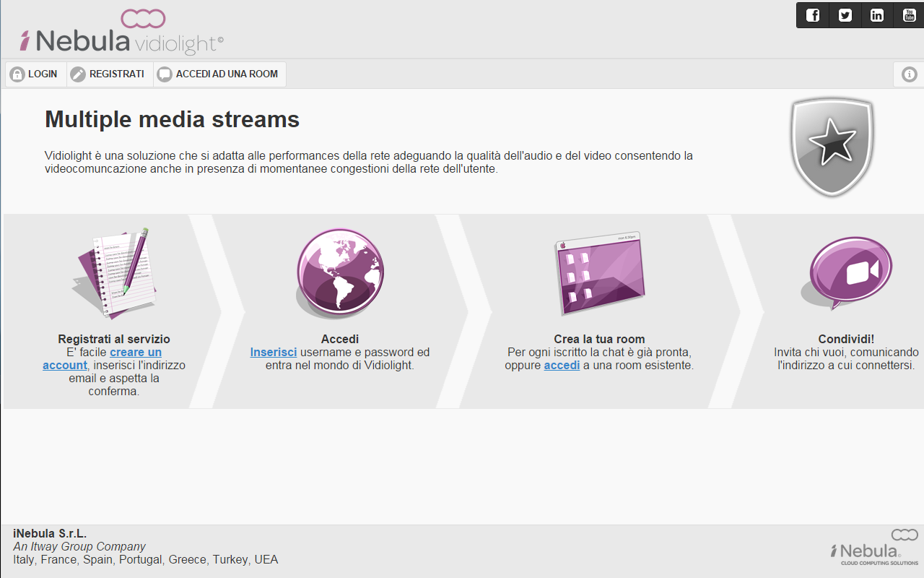Click the 'Registrati al servizio' heading

tap(114, 339)
